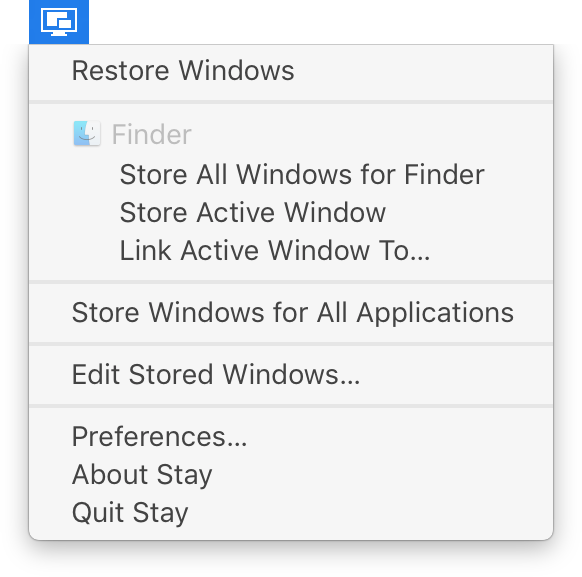
Task: Click the Stay menu bar icon
Action: (x=59, y=22)
